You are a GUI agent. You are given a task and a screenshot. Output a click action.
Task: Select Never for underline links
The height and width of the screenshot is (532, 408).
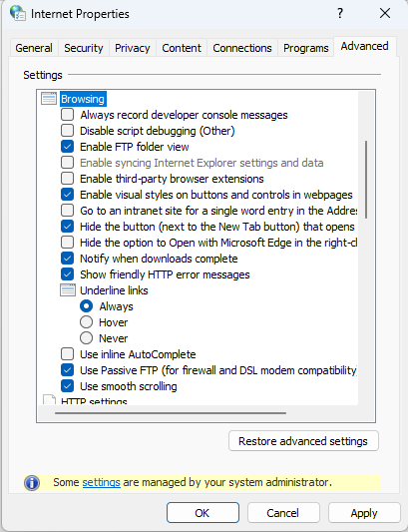click(86, 338)
